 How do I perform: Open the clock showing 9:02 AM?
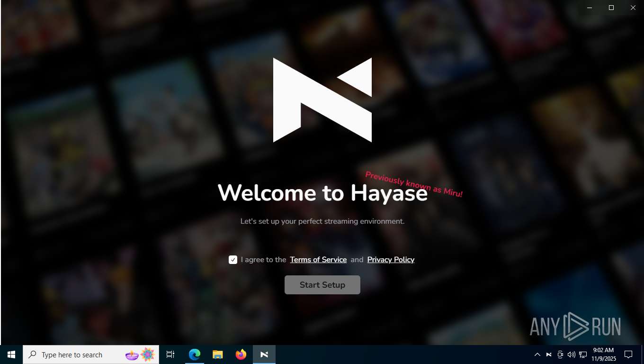pos(603,355)
